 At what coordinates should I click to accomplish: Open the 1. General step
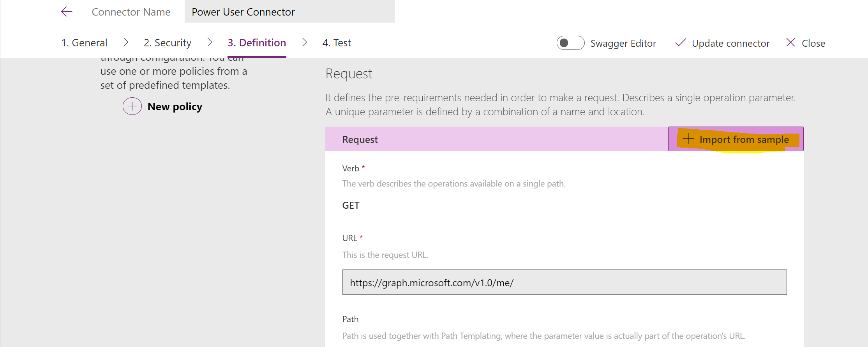84,43
